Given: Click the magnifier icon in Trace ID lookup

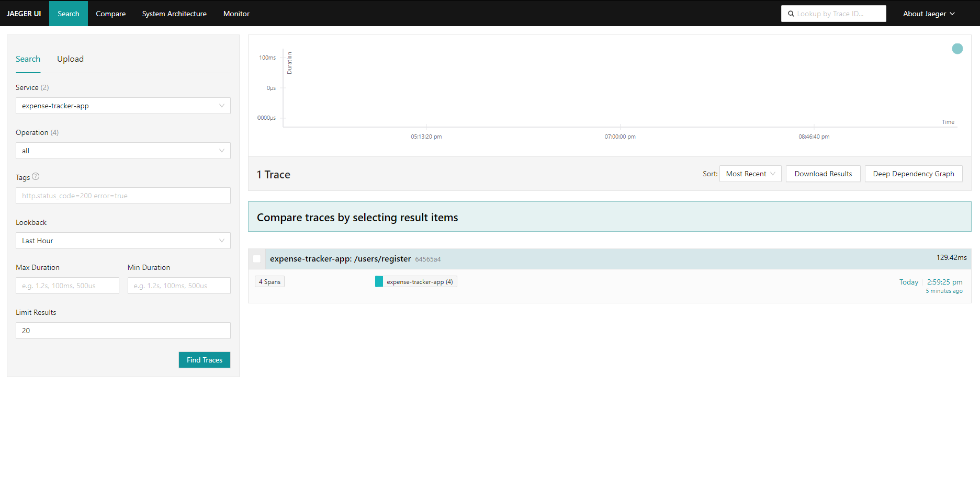Looking at the screenshot, I should [791, 14].
